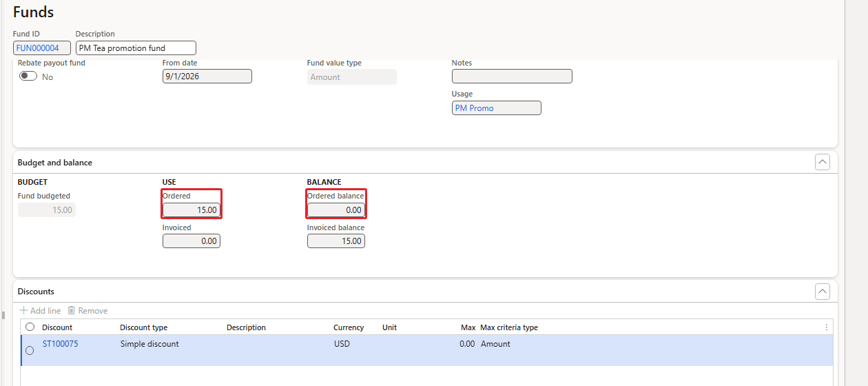Viewport: 868px width, 386px height.
Task: Click the Invoiced balance field
Action: tap(336, 241)
